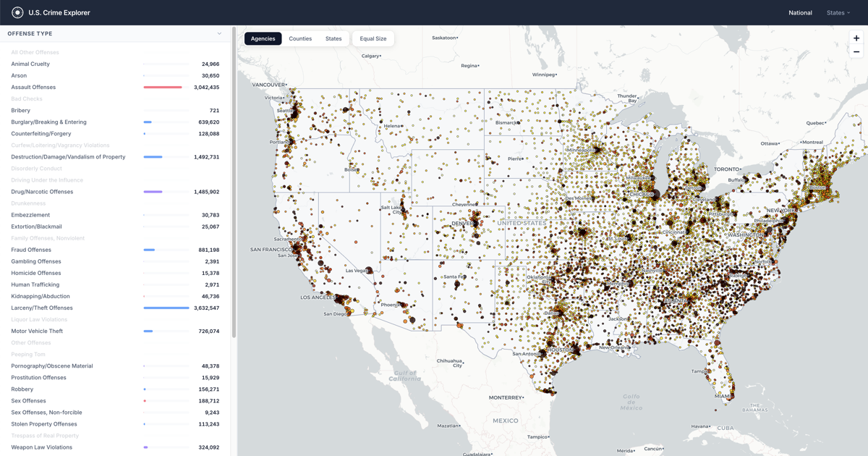This screenshot has width=868, height=456.
Task: Click the HOUSTON label on the map
Action: 560,350
